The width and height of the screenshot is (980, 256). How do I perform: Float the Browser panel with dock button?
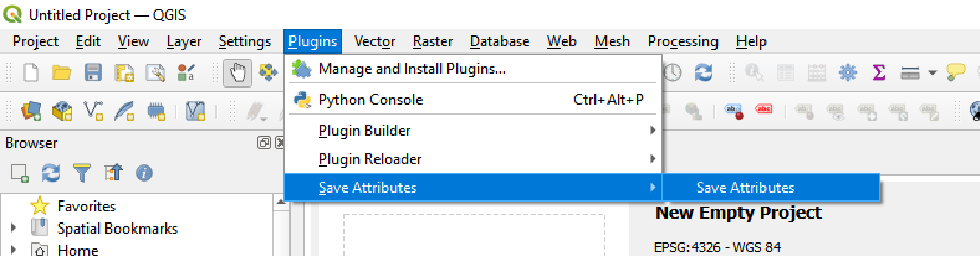coord(263,143)
